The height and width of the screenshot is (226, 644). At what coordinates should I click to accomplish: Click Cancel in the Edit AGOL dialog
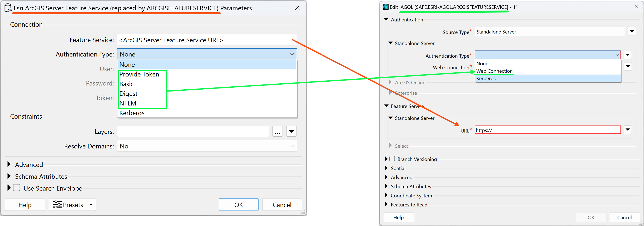click(x=624, y=217)
